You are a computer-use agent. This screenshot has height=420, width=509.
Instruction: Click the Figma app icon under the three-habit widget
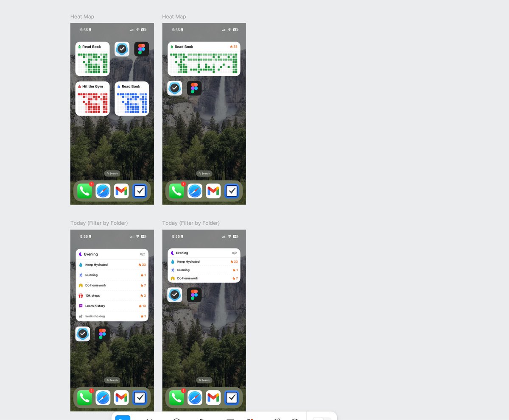[194, 295]
